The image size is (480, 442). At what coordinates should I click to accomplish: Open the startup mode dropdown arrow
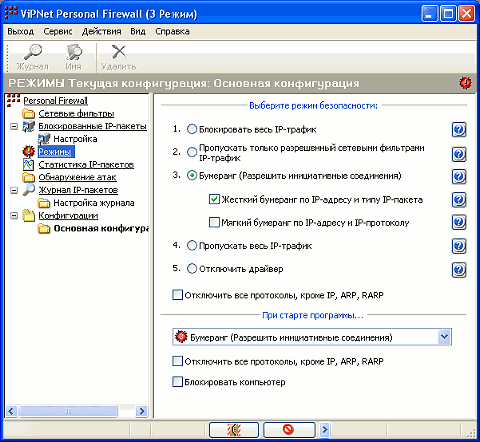point(444,337)
